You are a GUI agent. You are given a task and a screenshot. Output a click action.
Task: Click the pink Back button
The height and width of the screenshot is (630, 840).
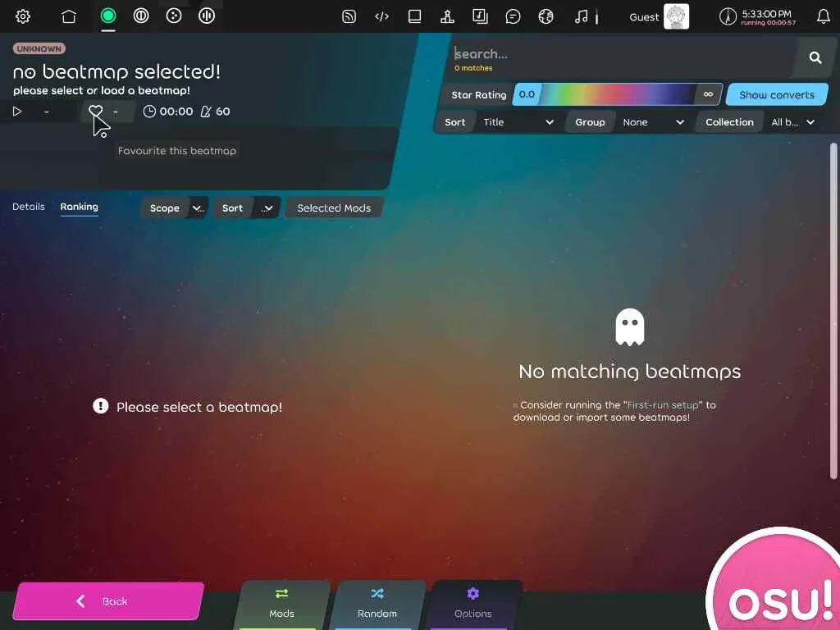(x=108, y=601)
